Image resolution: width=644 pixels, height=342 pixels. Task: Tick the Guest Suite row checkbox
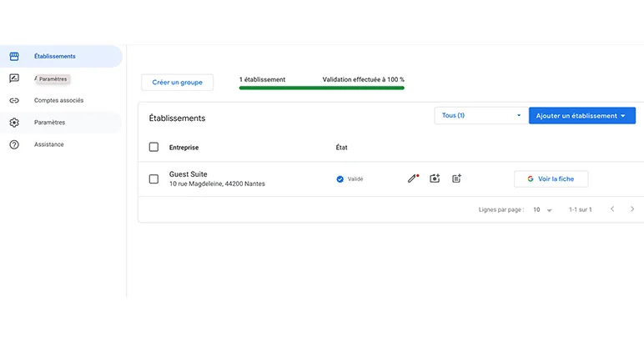pos(153,179)
